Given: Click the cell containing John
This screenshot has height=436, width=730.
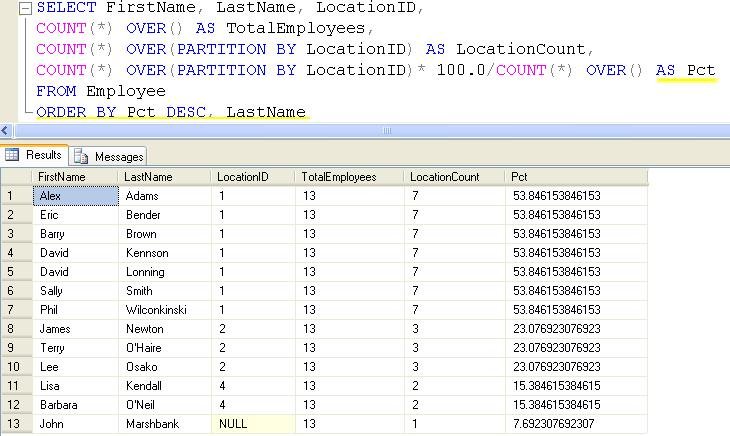Looking at the screenshot, I should click(76, 424).
